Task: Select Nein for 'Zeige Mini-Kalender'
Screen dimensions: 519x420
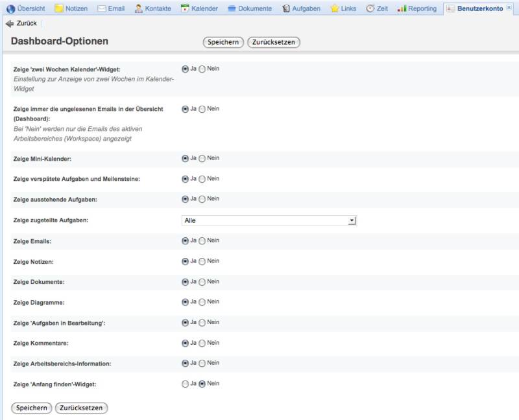Action: [202, 158]
